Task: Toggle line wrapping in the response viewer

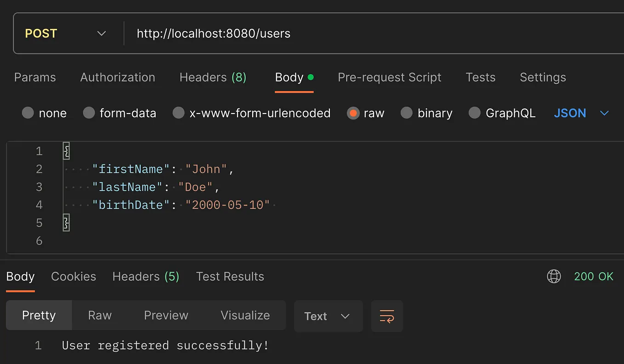Action: click(387, 316)
